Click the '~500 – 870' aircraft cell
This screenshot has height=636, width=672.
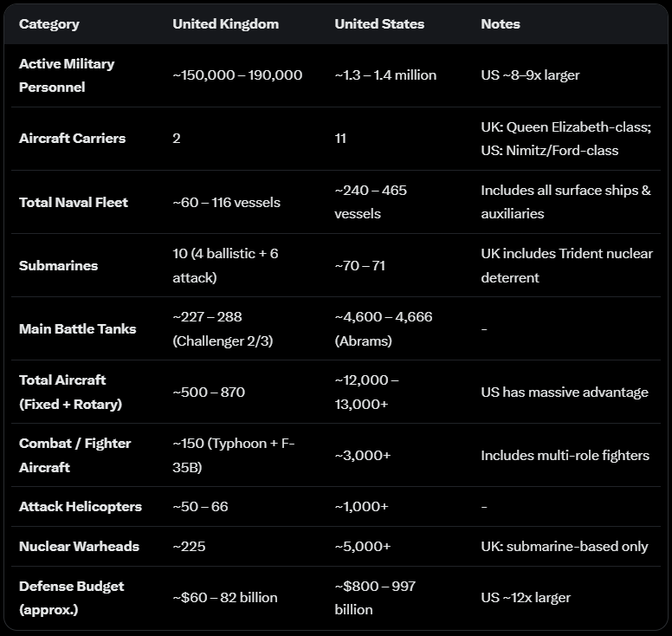click(x=209, y=392)
